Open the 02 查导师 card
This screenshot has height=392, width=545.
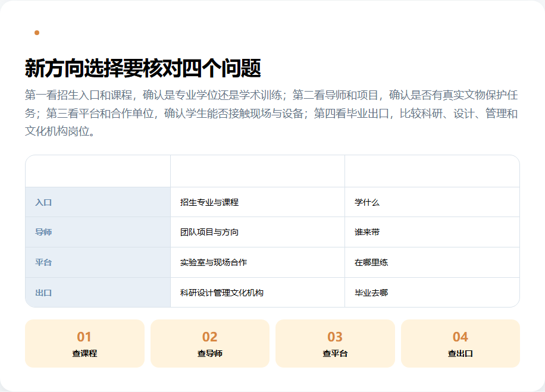[210, 343]
